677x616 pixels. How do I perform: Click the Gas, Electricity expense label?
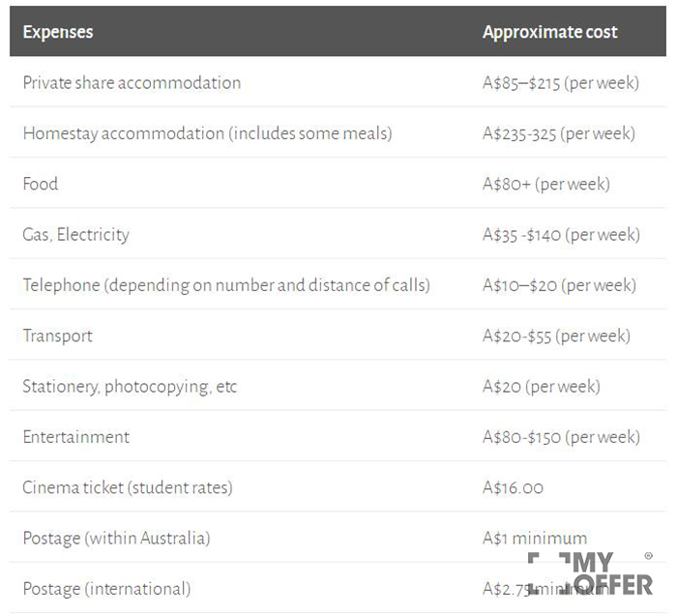[75, 234]
